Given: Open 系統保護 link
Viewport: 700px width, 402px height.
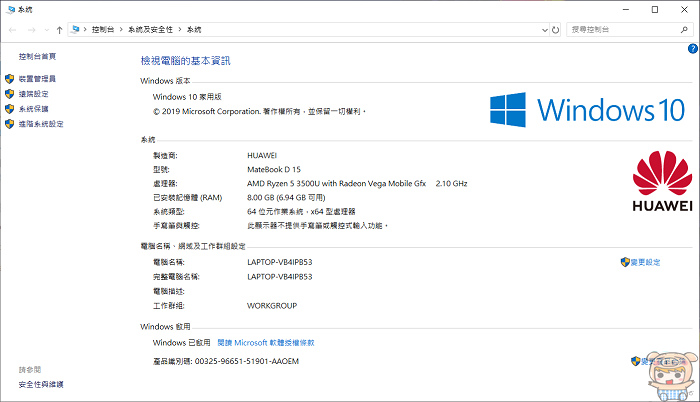Looking at the screenshot, I should pos(33,109).
